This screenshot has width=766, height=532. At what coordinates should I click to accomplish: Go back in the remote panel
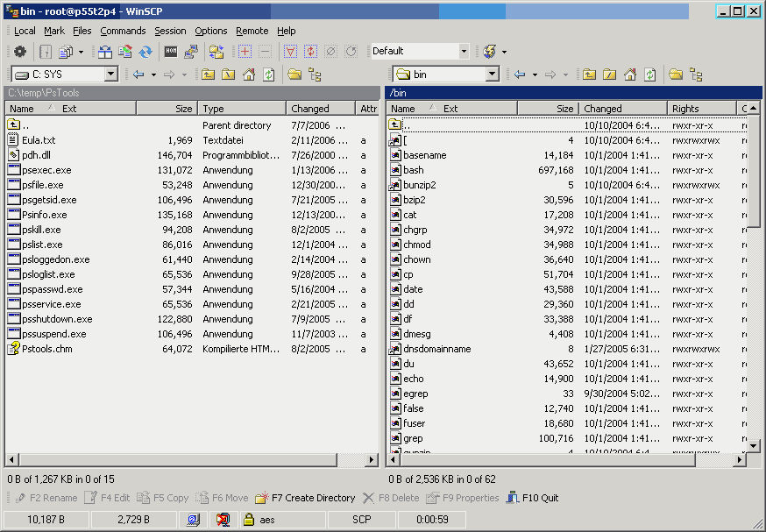coord(520,74)
